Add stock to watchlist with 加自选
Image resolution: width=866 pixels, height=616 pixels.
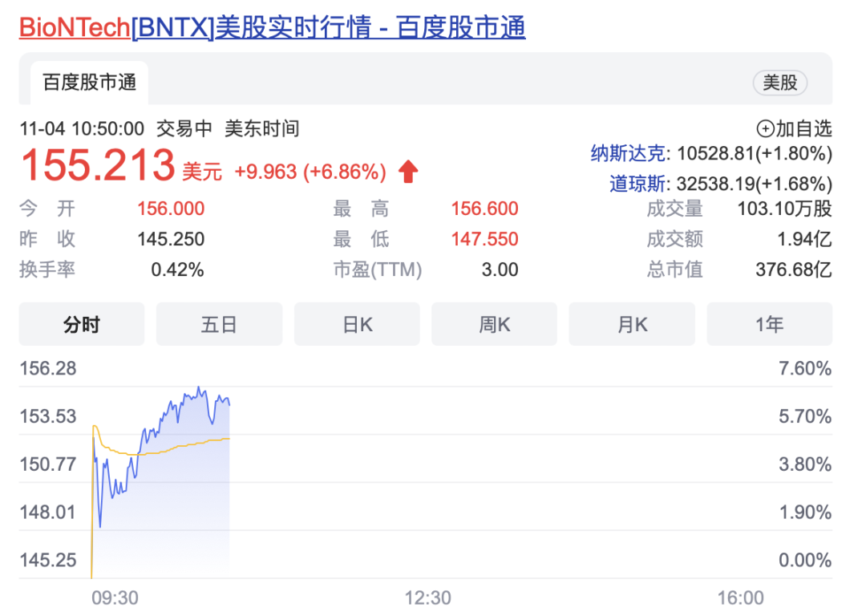click(x=794, y=128)
